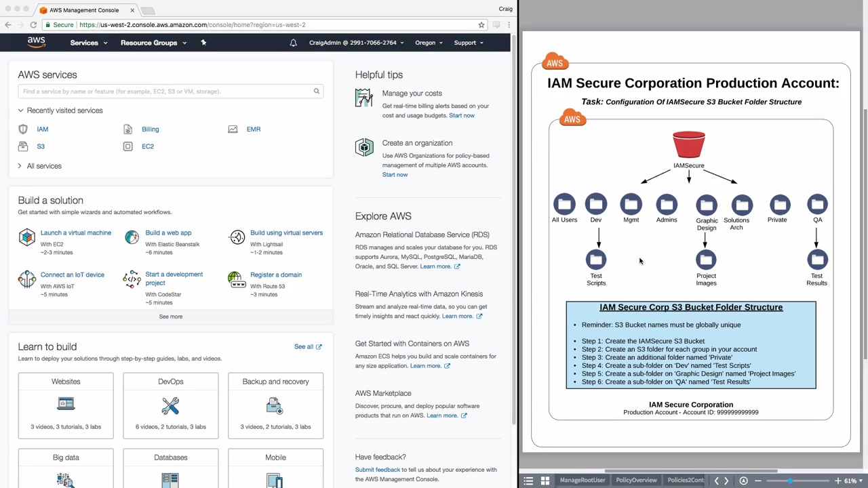Viewport: 868px width, 488px height.
Task: Switch to the ManageRootUser slide tab
Action: click(582, 481)
